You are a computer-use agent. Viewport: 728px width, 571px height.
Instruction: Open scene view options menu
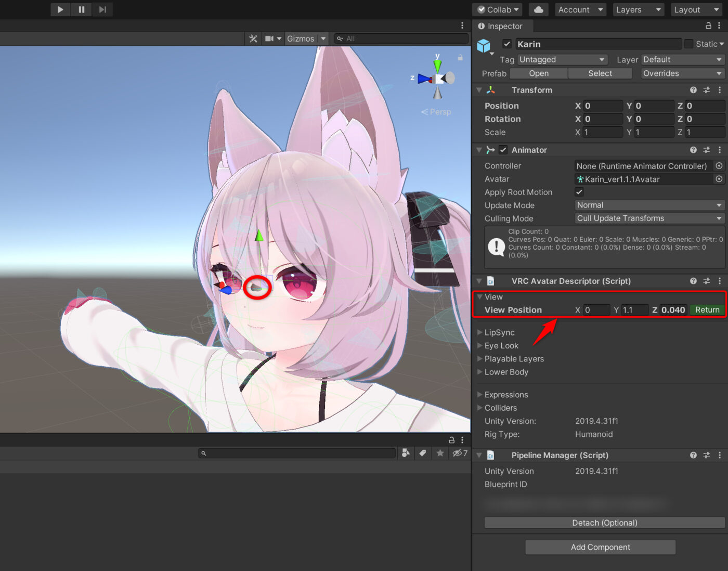point(462,25)
